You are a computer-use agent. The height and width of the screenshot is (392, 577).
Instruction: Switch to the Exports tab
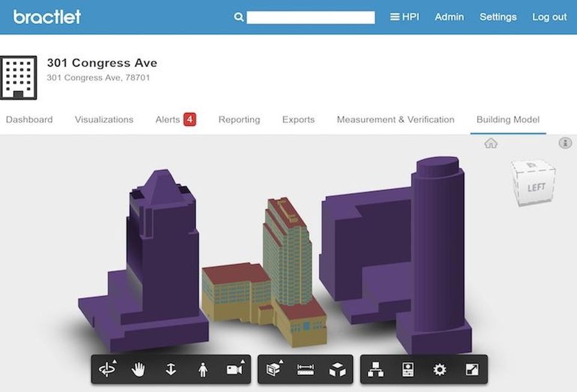coord(299,119)
